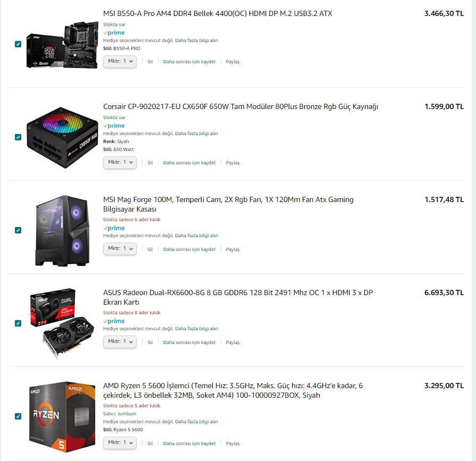Screen dimensions: 476x461
Task: Click the MSI Mag Forge case image
Action: [62, 231]
